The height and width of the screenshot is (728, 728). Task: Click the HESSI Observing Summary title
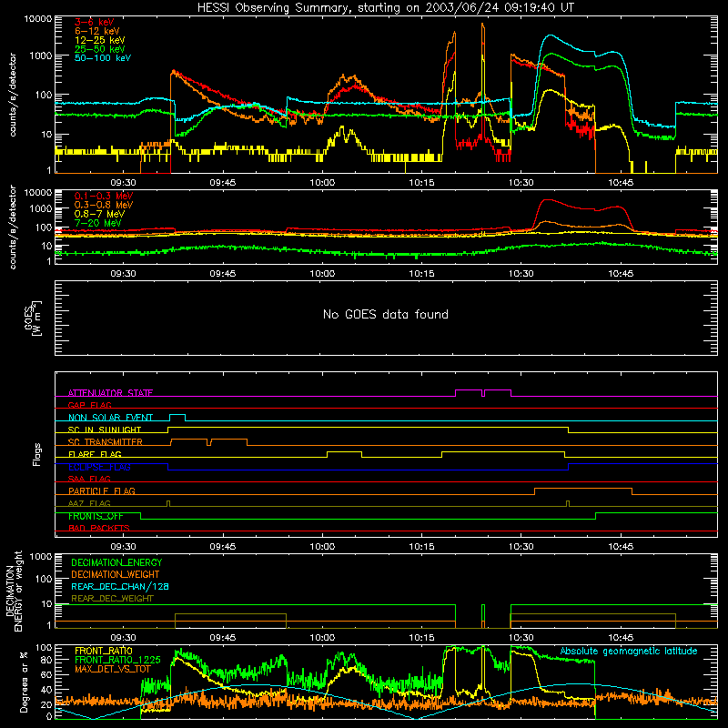tap(386, 8)
